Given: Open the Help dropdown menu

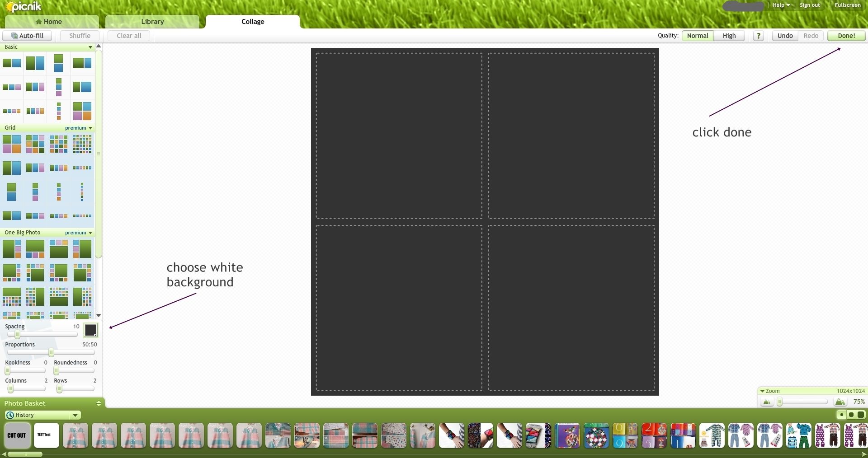Looking at the screenshot, I should point(781,5).
